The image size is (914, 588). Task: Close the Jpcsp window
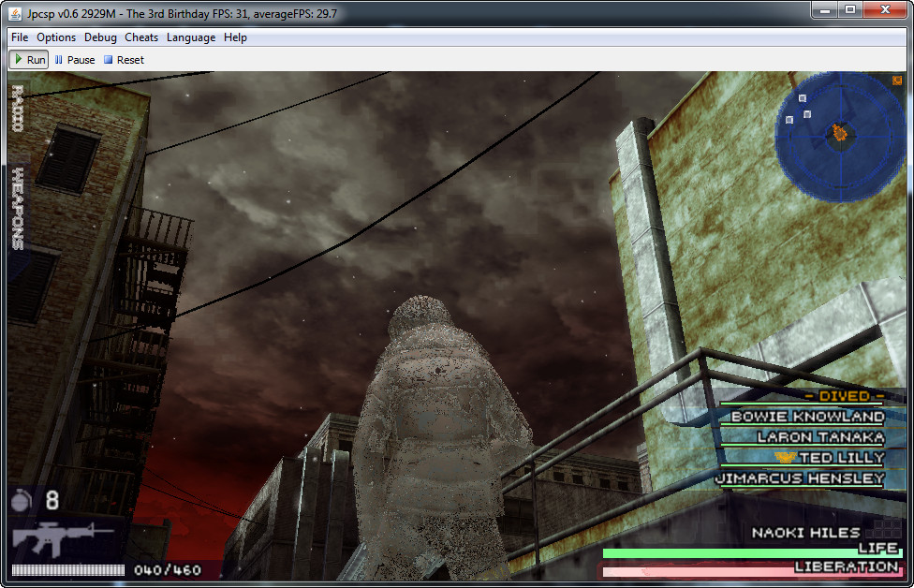(885, 10)
